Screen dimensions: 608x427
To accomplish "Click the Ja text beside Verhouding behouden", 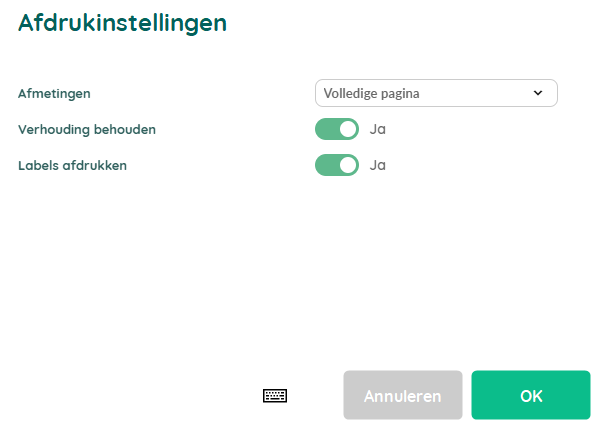I will click(377, 129).
